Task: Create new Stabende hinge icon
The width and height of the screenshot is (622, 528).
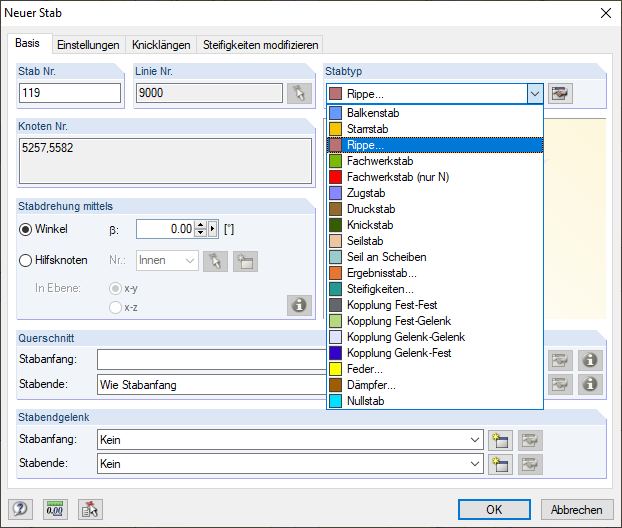Action: click(500, 464)
